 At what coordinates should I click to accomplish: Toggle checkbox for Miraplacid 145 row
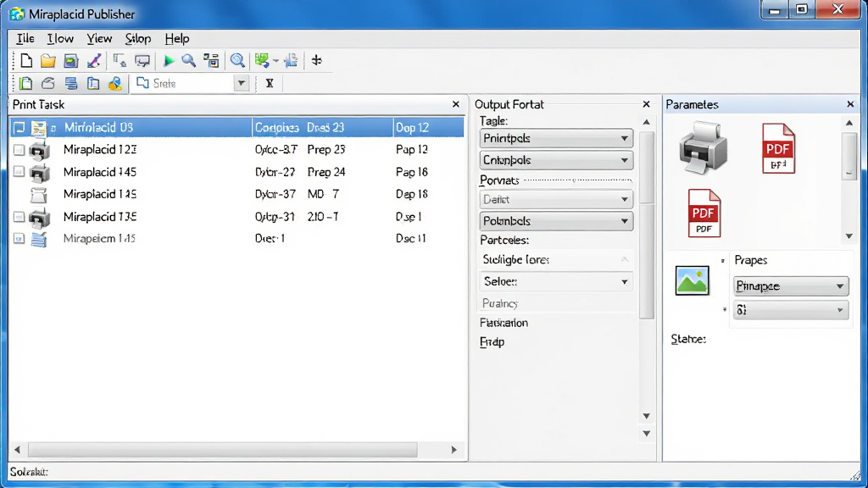coord(19,172)
